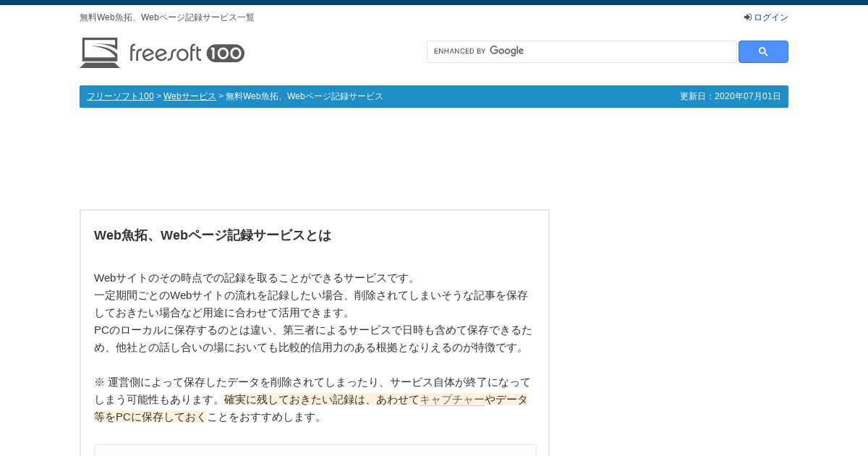Screen dimensions: 868x456
Task: Click heading Web魚拓、Webページ記録サービスとは
Action: [213, 235]
